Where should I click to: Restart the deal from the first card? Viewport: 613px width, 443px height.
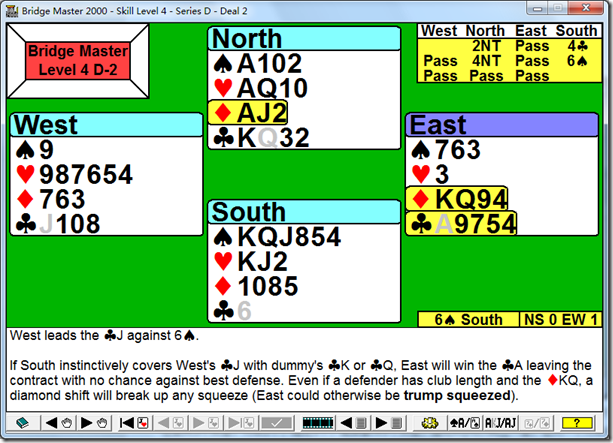point(134,423)
